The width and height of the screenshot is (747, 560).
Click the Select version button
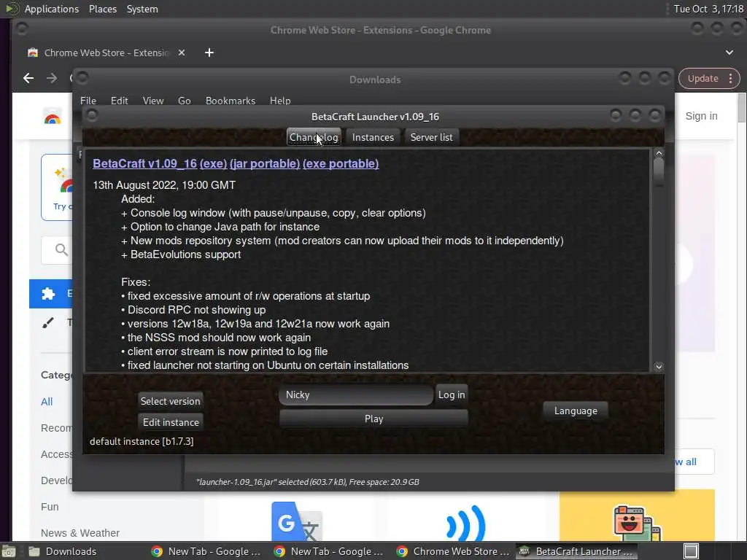coord(170,401)
